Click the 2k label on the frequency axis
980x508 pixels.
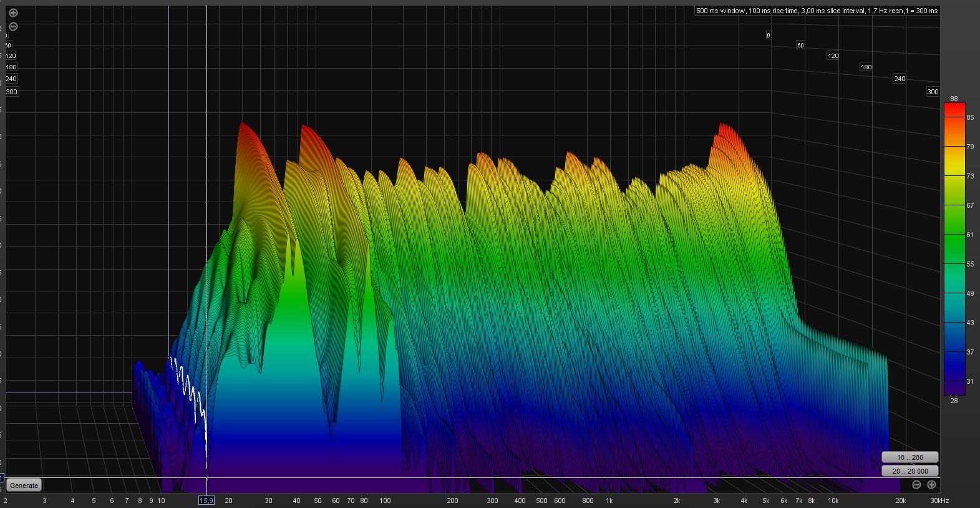pos(676,501)
